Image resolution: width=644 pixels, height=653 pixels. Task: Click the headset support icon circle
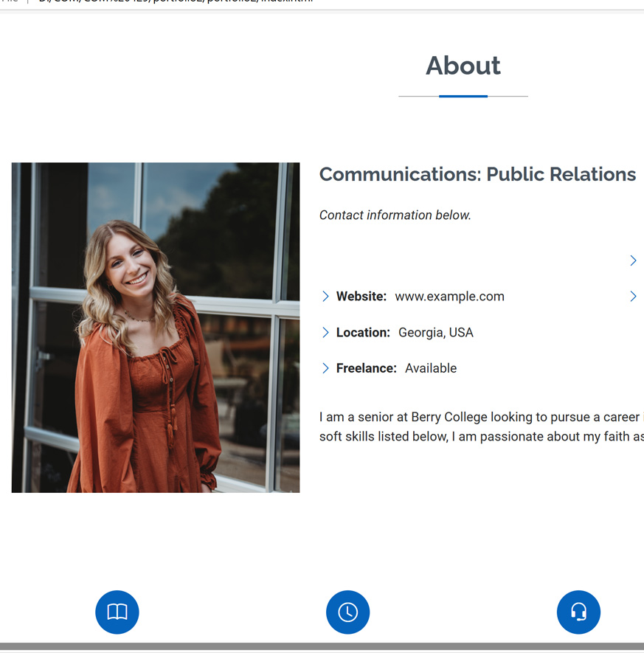point(579,612)
